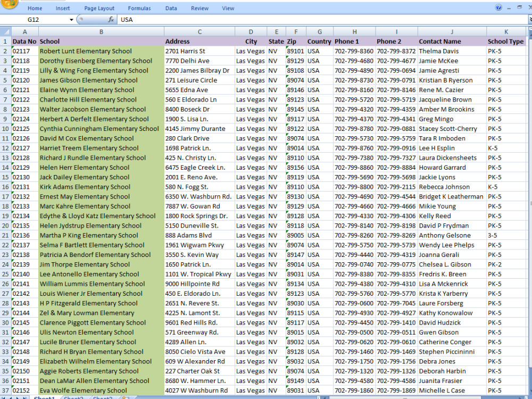Select address cell 271 Leisure Circle
The width and height of the screenshot is (532, 399).
pos(199,80)
